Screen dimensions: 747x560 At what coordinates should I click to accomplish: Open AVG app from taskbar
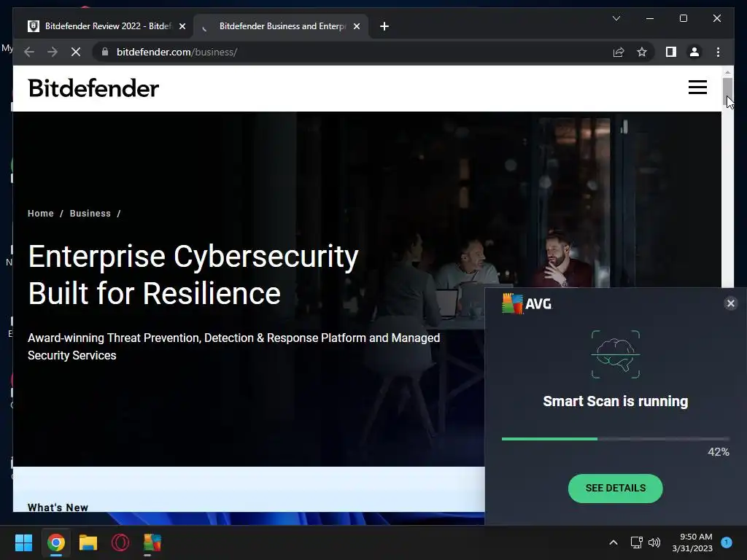coord(152,542)
